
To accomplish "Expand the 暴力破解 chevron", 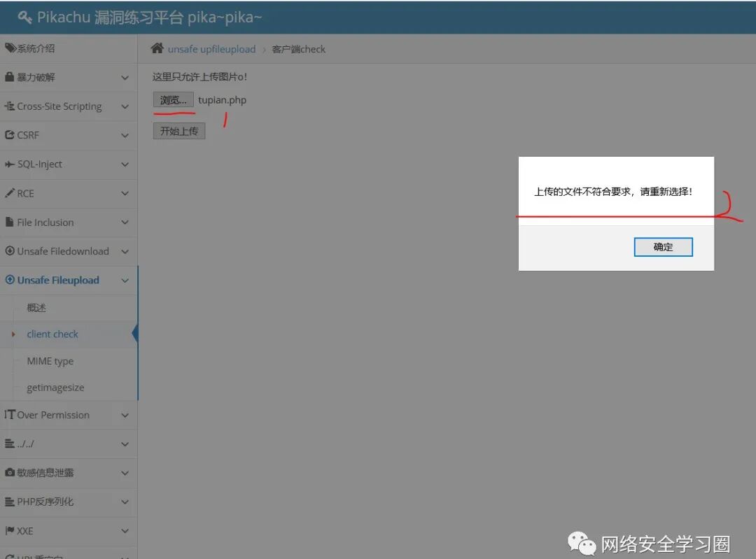I will pos(125,78).
